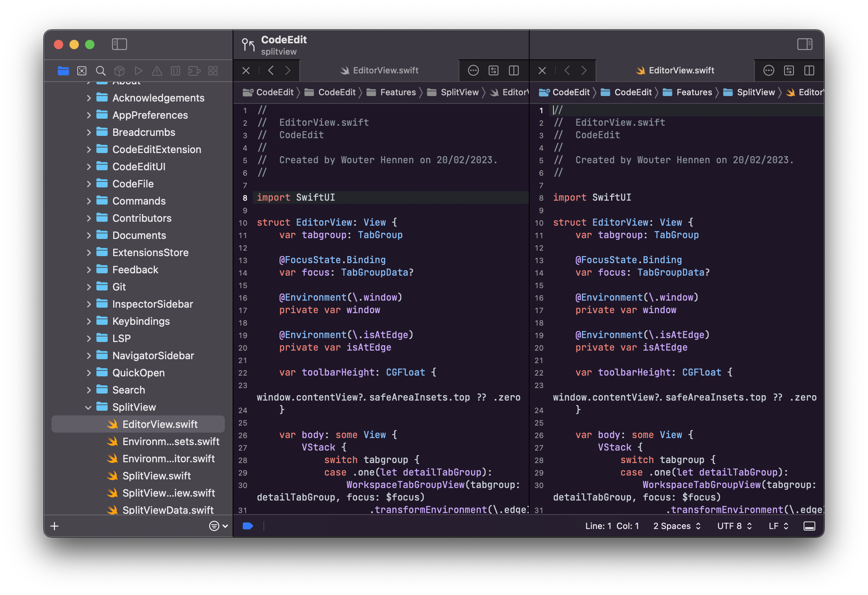Expand the Git folder
868x595 pixels.
point(89,287)
